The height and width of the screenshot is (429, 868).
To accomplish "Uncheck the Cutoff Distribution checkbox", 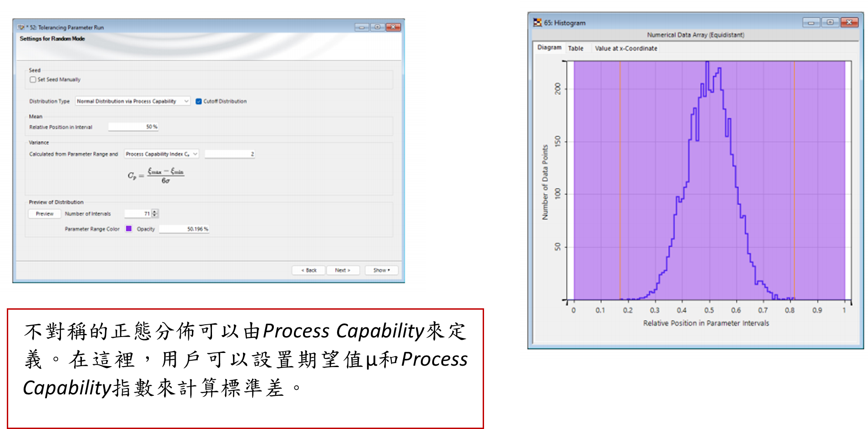I will [x=198, y=101].
